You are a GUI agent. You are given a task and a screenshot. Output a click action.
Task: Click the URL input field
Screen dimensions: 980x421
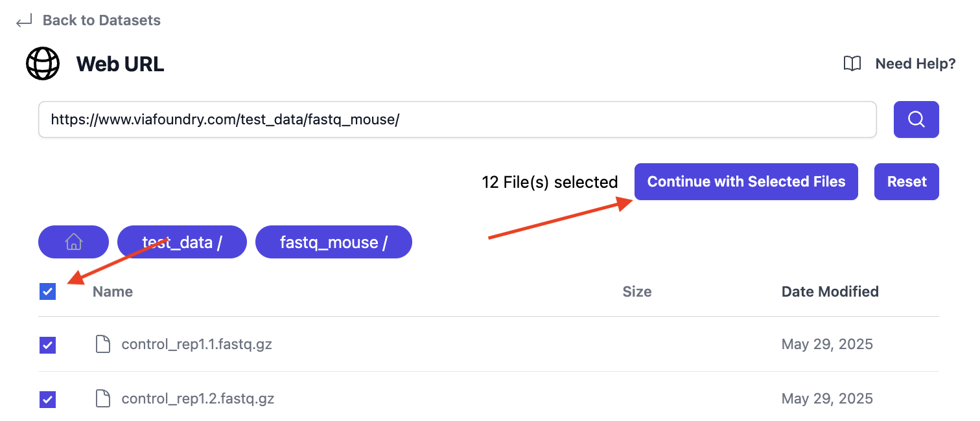(x=454, y=119)
